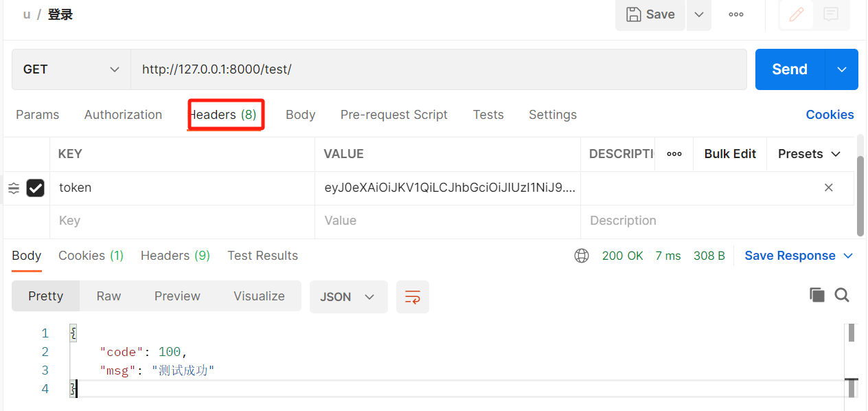
Task: Click the globe network information icon
Action: 582,256
